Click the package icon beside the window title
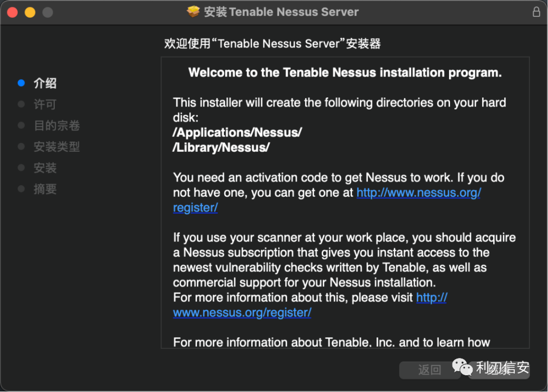548x392 pixels. coord(193,12)
